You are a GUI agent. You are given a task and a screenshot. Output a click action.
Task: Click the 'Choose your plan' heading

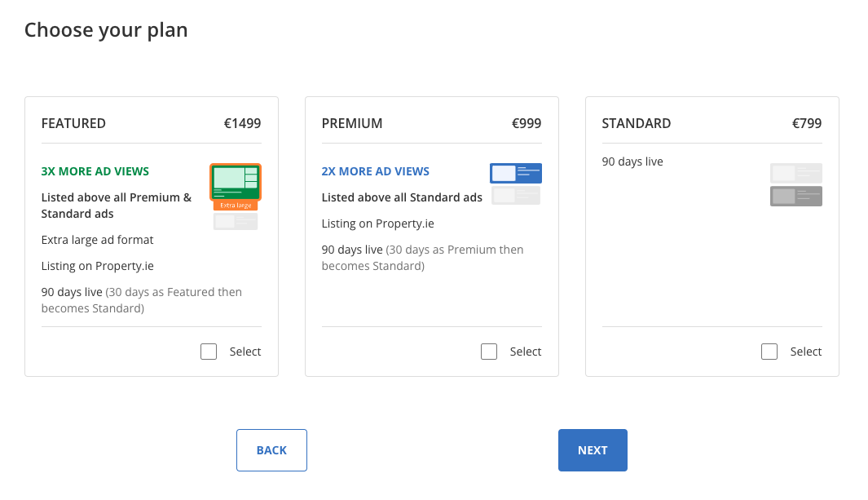[x=106, y=30]
